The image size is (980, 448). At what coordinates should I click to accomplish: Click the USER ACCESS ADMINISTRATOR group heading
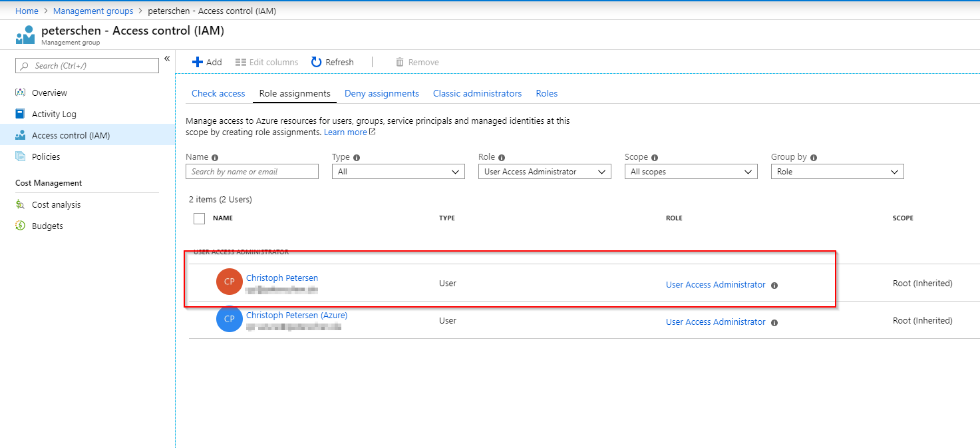241,252
